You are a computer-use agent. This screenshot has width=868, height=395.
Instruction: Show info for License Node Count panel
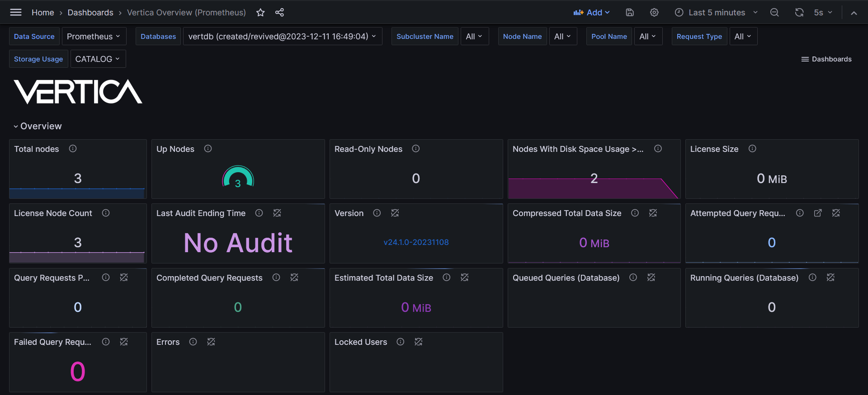[106, 213]
